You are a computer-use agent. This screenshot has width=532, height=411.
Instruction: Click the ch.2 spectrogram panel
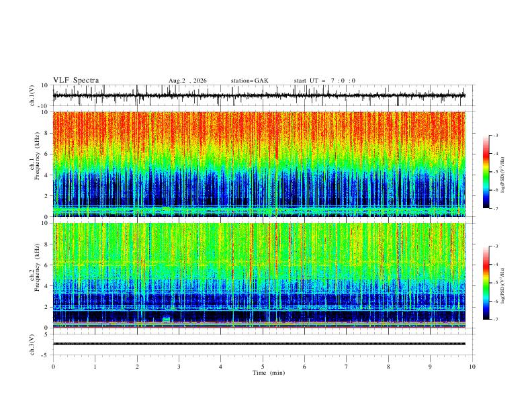[259, 275]
